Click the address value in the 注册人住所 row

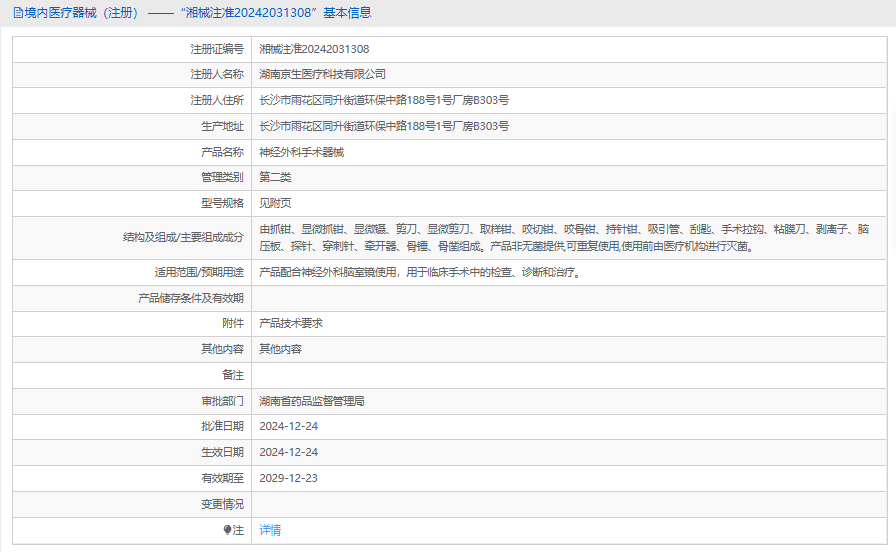(384, 100)
